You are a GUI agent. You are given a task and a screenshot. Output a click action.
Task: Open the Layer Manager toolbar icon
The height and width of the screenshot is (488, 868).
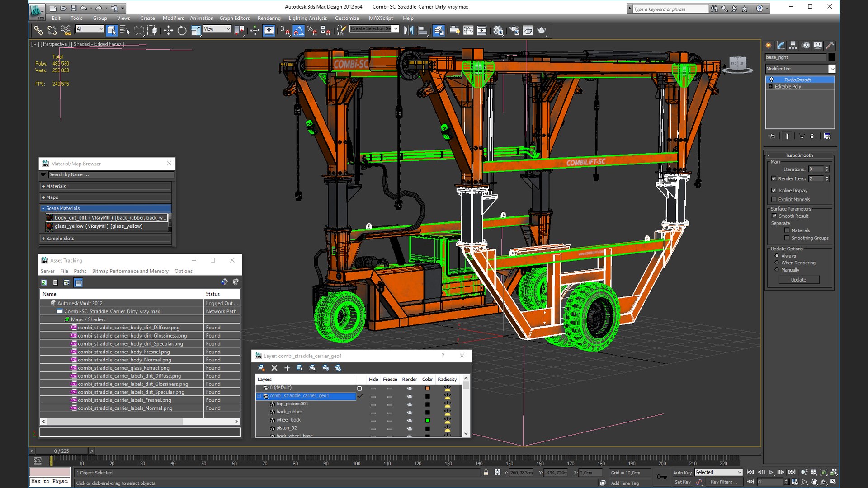(x=439, y=30)
